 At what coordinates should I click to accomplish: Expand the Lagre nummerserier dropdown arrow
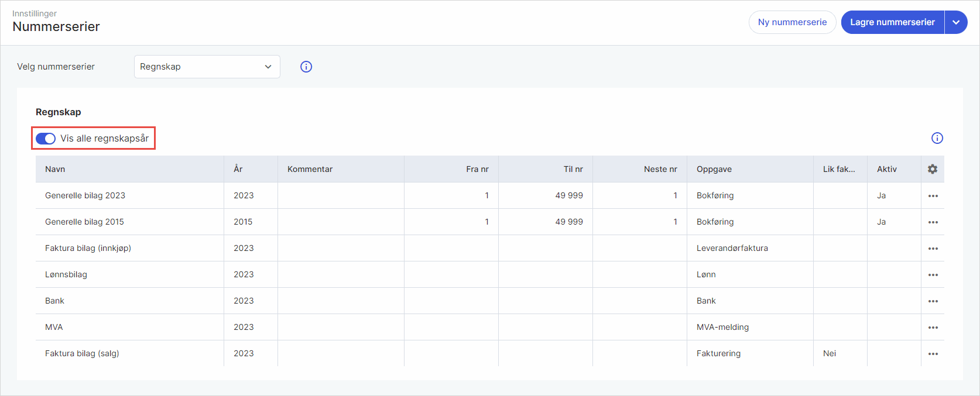956,22
